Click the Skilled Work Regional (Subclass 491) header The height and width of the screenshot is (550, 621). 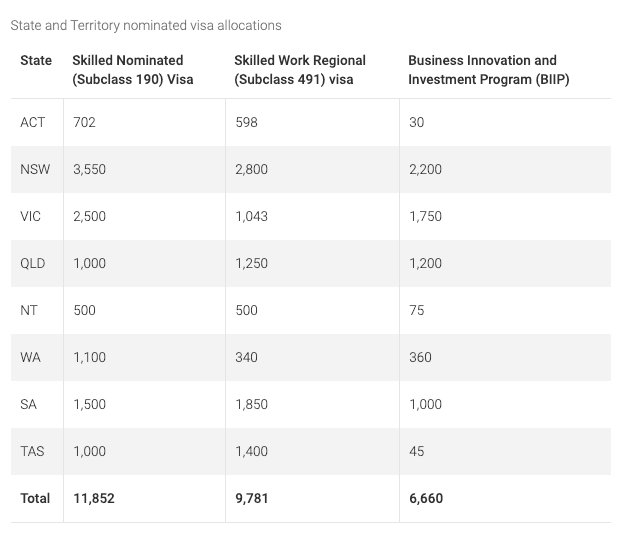coord(300,70)
